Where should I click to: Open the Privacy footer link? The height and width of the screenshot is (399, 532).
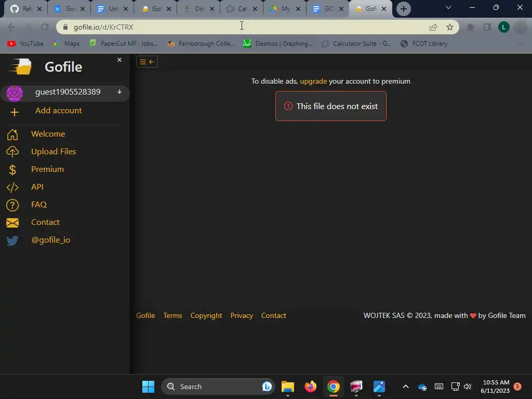tap(242, 315)
